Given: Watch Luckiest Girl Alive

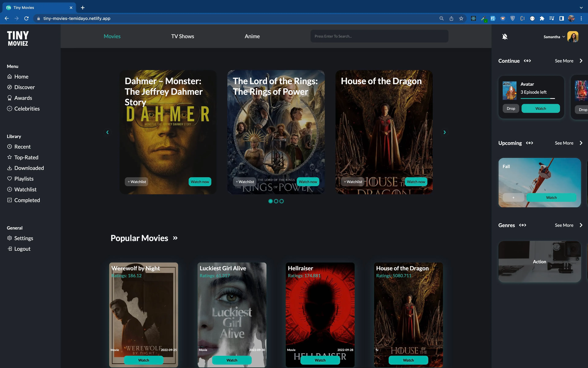Looking at the screenshot, I should 232,360.
